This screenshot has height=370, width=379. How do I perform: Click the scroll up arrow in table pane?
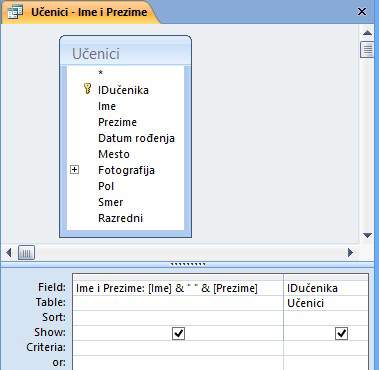tap(367, 33)
